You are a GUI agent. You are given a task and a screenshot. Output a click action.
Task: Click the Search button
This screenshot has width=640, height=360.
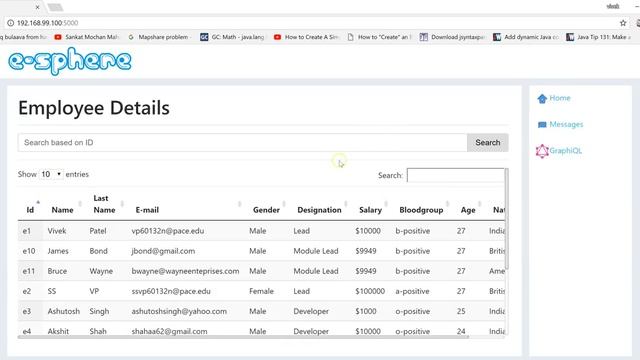487,143
